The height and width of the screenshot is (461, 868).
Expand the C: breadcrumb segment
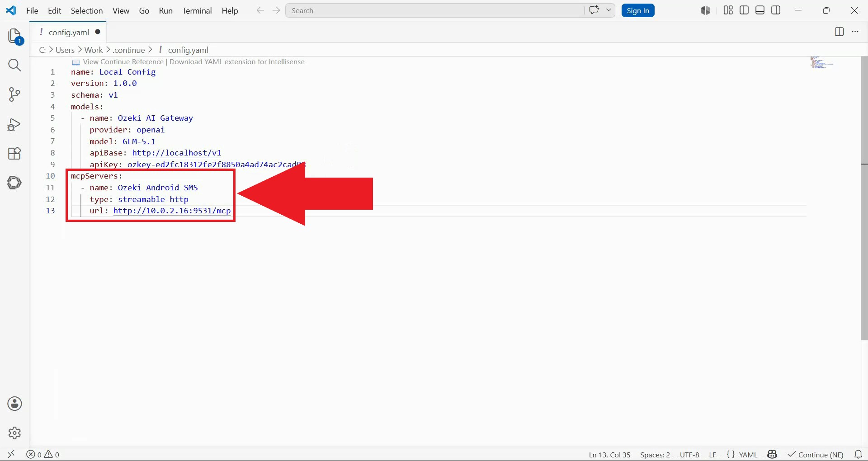click(x=42, y=50)
